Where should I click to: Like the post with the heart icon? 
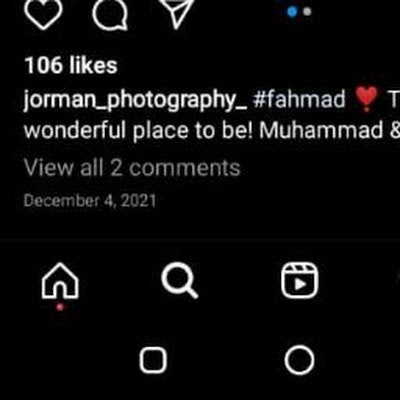coord(43,14)
